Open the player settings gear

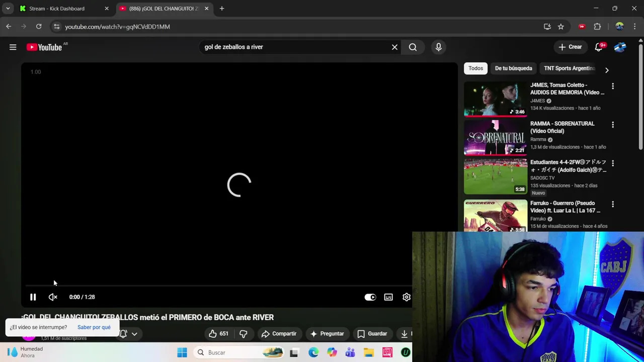pos(407,297)
